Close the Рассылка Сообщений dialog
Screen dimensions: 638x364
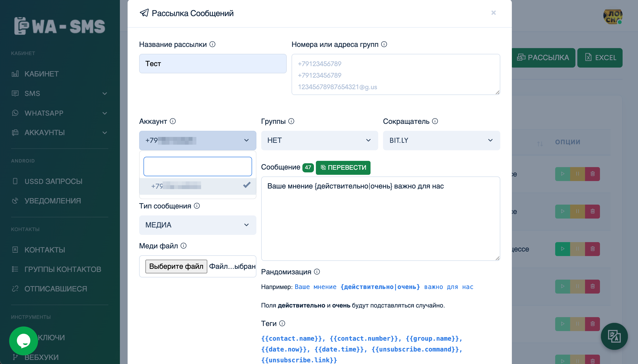pos(493,13)
